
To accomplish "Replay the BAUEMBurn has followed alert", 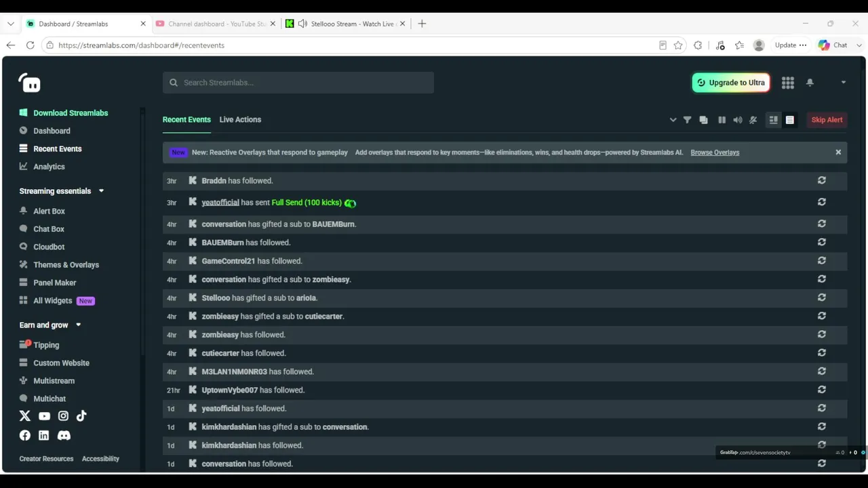I will click(x=821, y=242).
